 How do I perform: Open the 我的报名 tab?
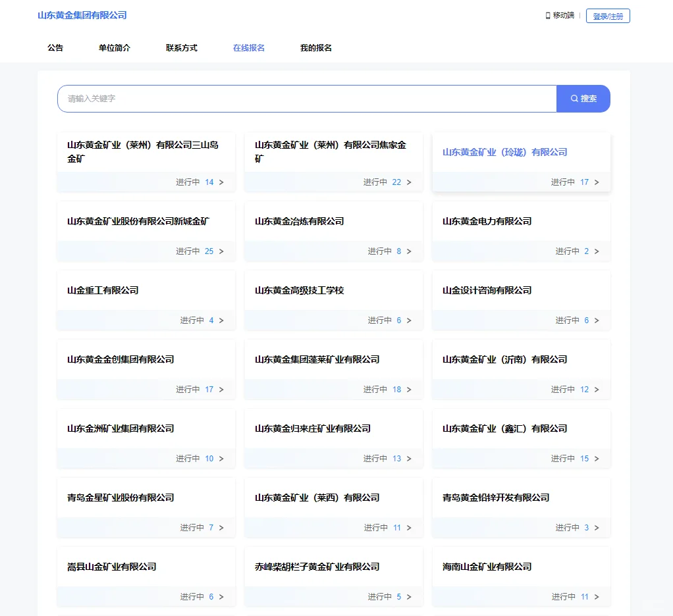[x=316, y=47]
